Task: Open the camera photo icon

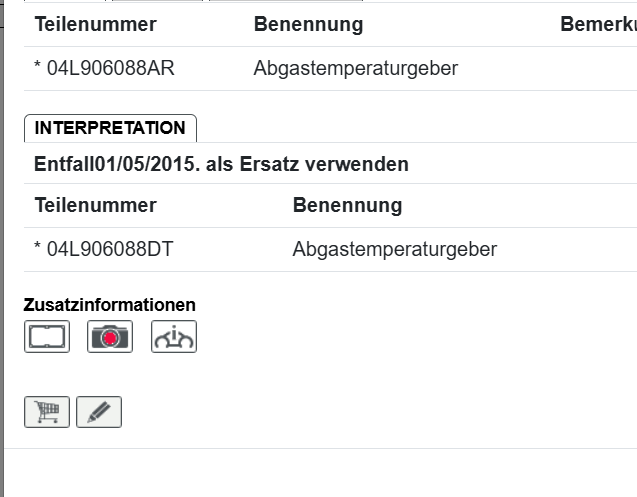Action: pos(110,337)
